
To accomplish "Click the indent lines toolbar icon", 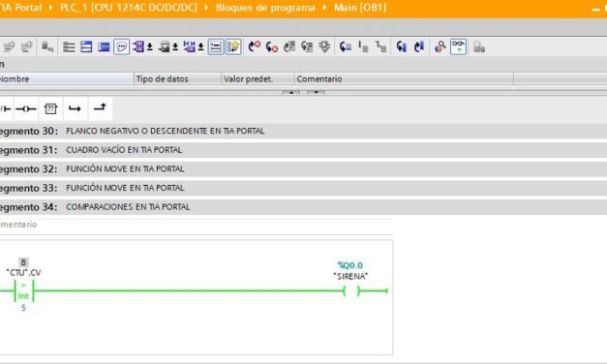I will tap(363, 46).
